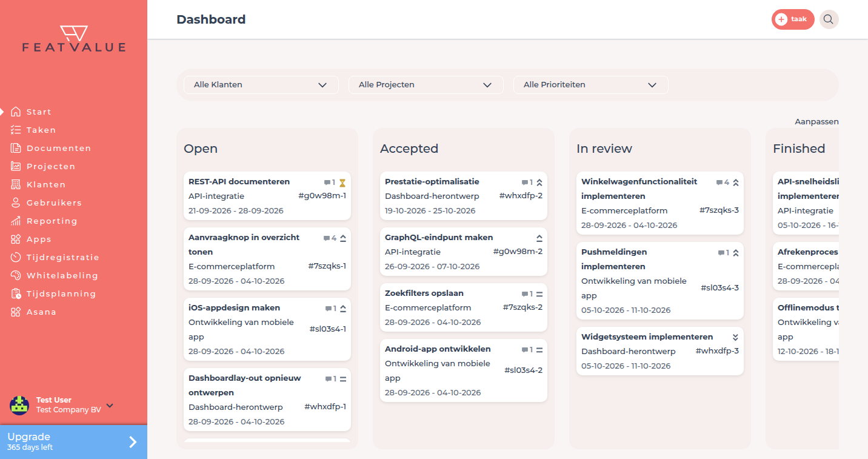The image size is (868, 459).
Task: Open the Zoekfilters opslaan task card
Action: (x=464, y=307)
